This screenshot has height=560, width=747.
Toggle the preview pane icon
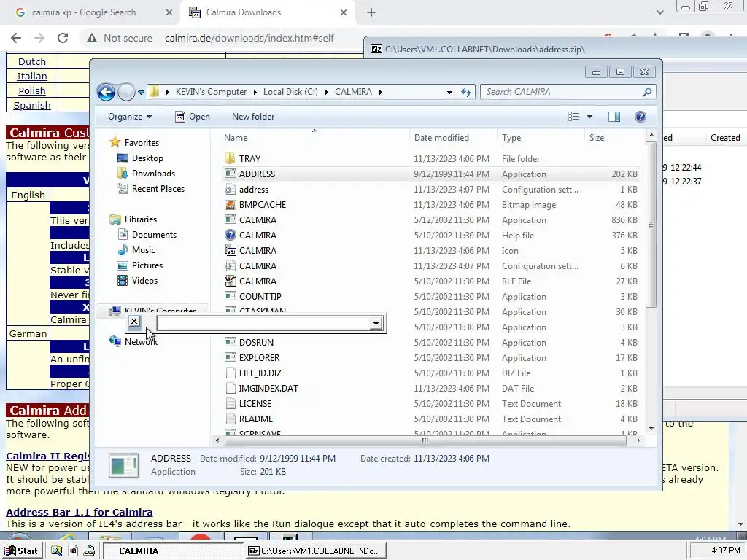click(614, 117)
